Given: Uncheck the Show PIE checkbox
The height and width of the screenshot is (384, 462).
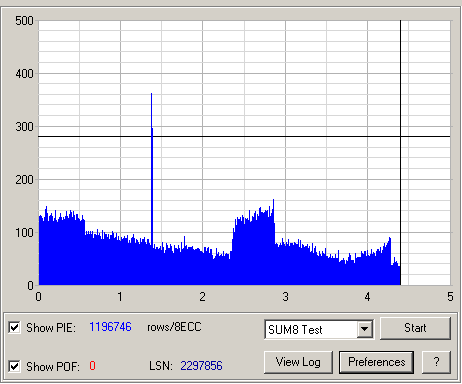Looking at the screenshot, I should tap(14, 328).
